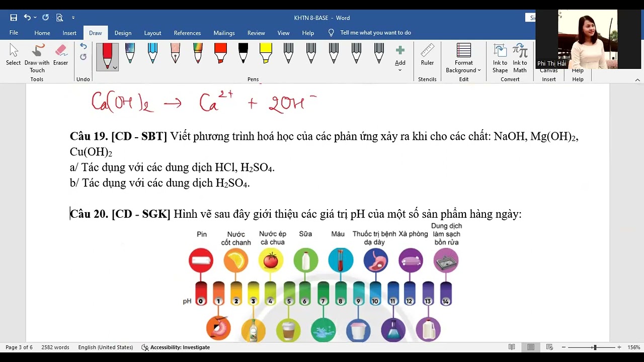644x362 pixels.
Task: Click the English (United States) language indicator
Action: [106, 347]
